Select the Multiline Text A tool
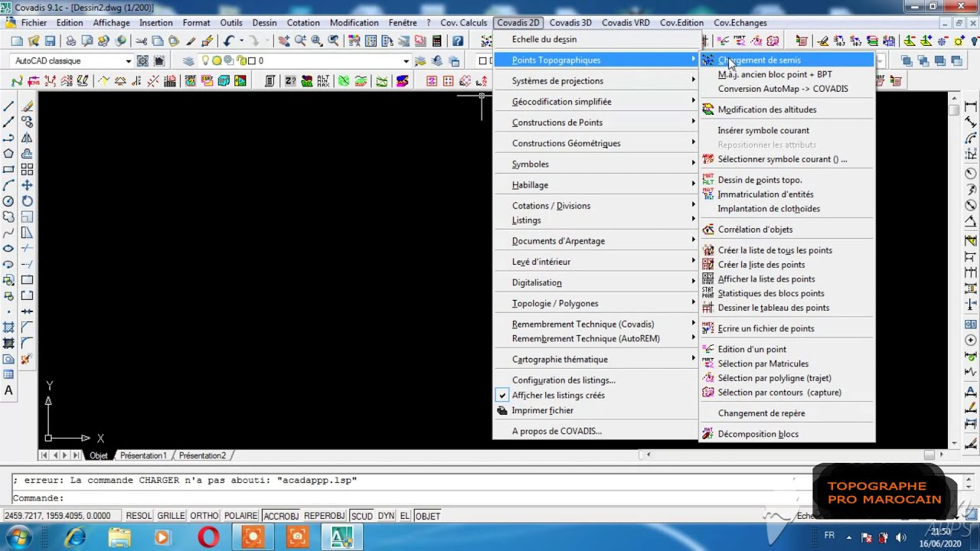 [x=9, y=390]
